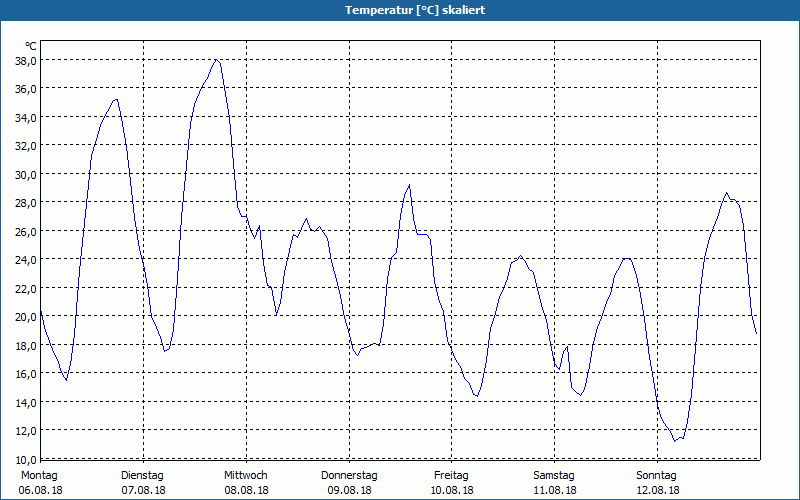
Task: Click the Friday peak near 24 °C
Action: (520, 256)
